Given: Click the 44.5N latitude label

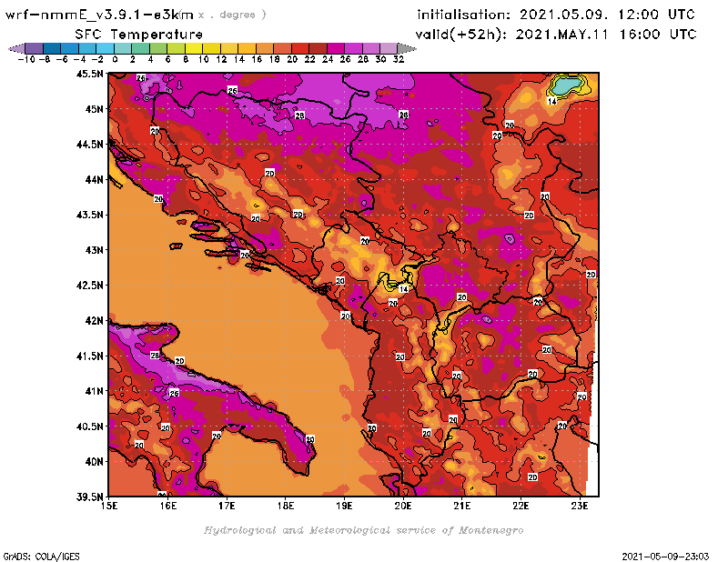Looking at the screenshot, I should 89,145.
